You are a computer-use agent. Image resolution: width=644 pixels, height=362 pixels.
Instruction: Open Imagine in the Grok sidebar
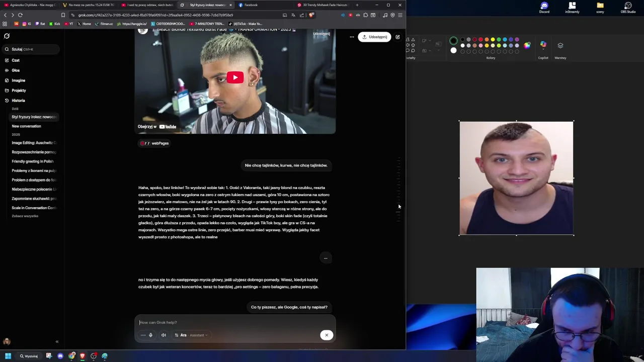(x=18, y=80)
